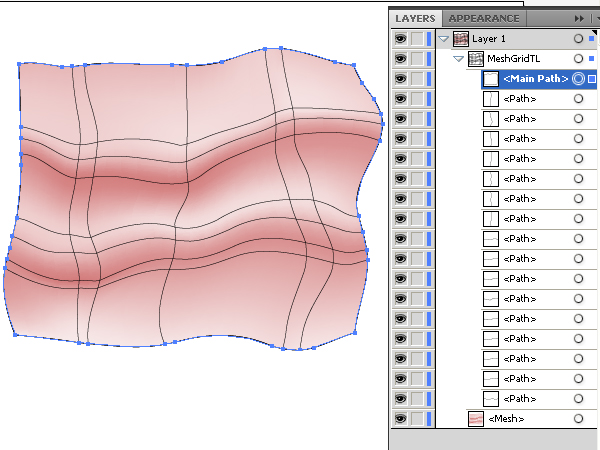Open the APPEARANCE tab
The height and width of the screenshot is (450, 600).
click(x=484, y=18)
